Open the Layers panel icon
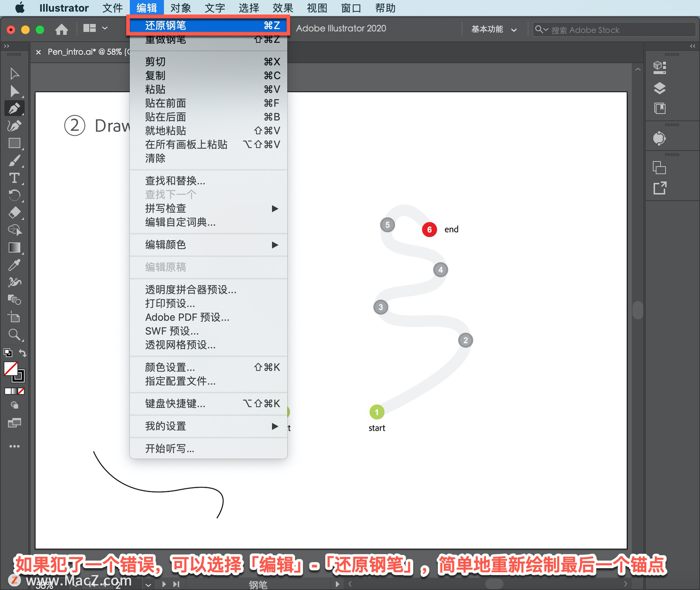This screenshot has height=590, width=700. pyautogui.click(x=660, y=88)
